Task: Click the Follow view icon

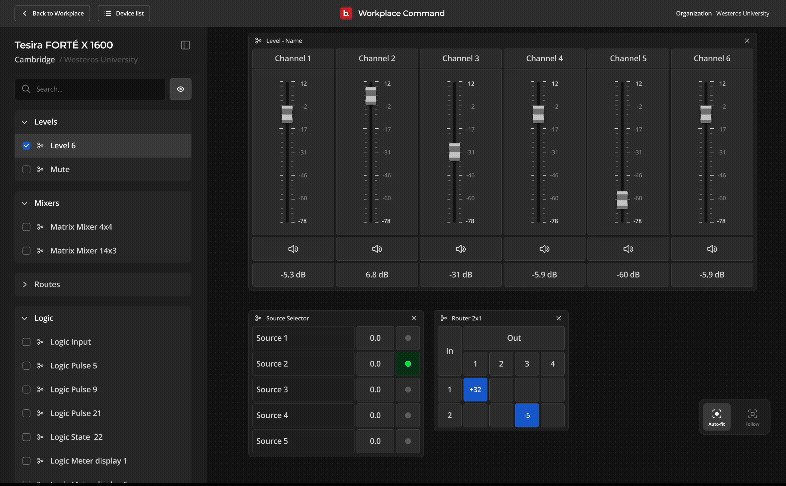Action: coord(752,416)
